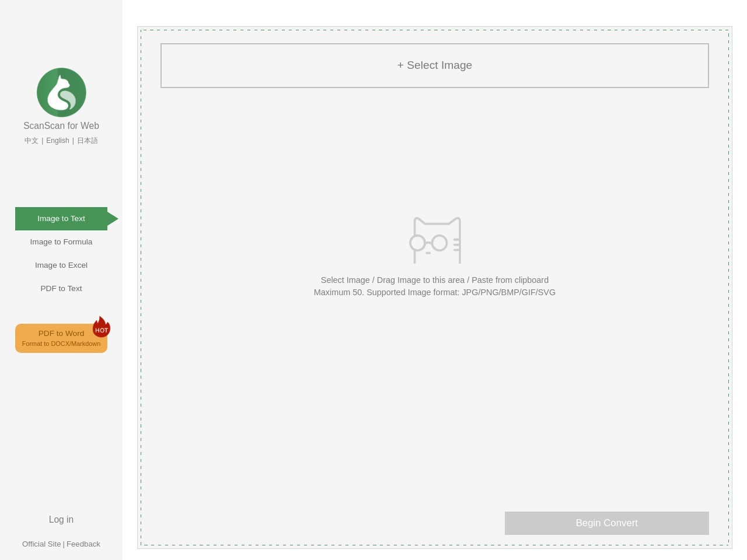Click the + Select Image button

coord(435,65)
